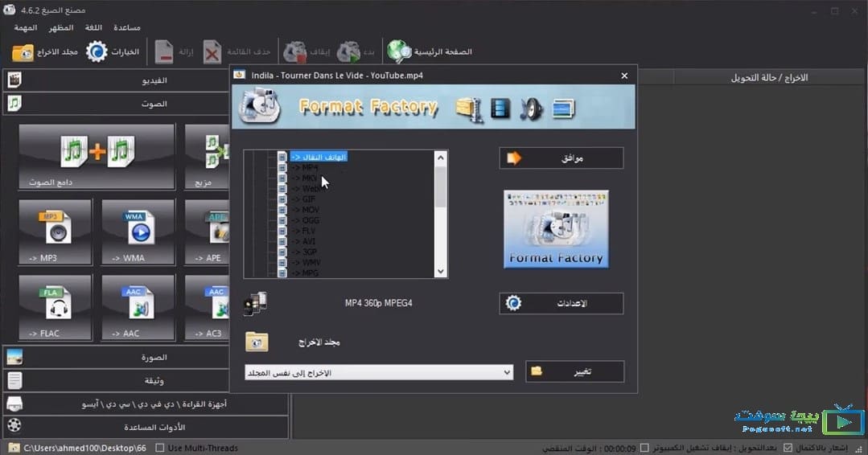
Task: Select the -> AC3 audio converter
Action: (x=207, y=307)
